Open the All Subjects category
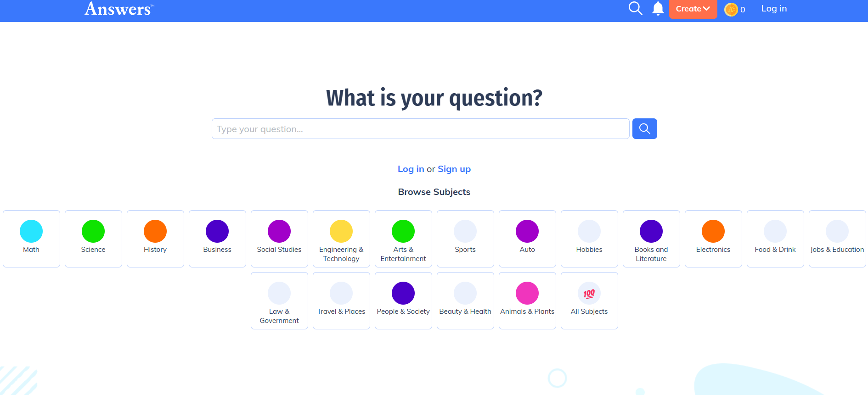This screenshot has height=395, width=868. 589,300
